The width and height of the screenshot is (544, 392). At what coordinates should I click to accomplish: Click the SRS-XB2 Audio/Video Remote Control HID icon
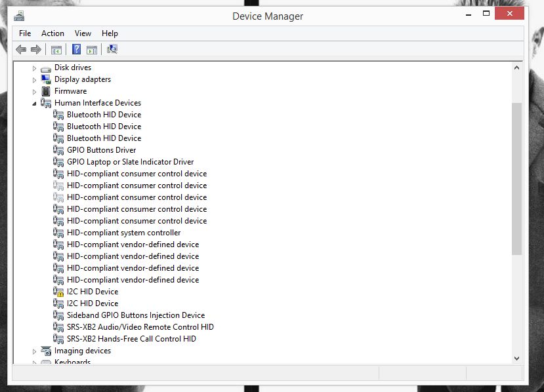point(58,327)
